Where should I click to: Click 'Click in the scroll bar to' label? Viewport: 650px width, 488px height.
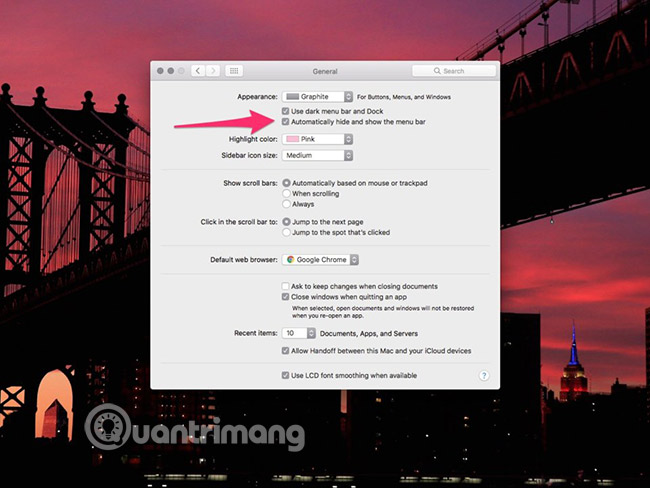pyautogui.click(x=239, y=222)
